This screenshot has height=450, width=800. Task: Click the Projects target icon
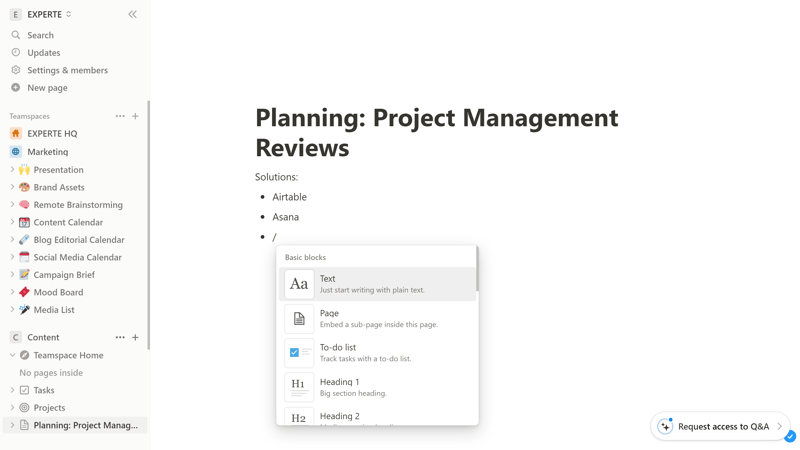click(x=24, y=407)
